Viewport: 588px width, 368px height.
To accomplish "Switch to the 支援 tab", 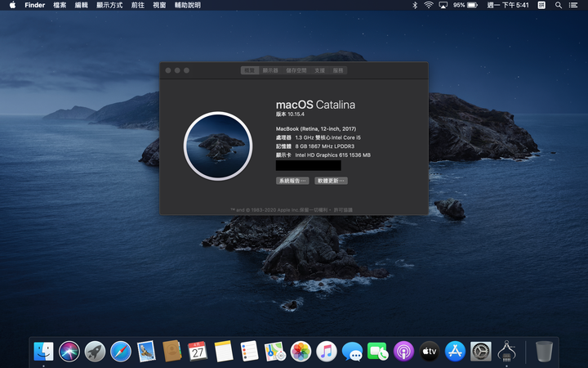I will tap(319, 70).
